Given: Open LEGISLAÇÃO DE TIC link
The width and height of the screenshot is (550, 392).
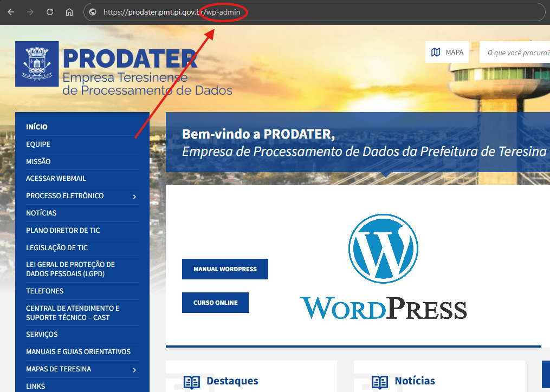Looking at the screenshot, I should point(57,247).
